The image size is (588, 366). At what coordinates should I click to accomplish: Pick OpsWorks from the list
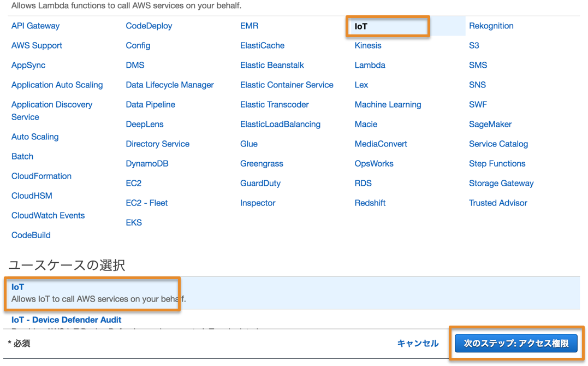374,164
